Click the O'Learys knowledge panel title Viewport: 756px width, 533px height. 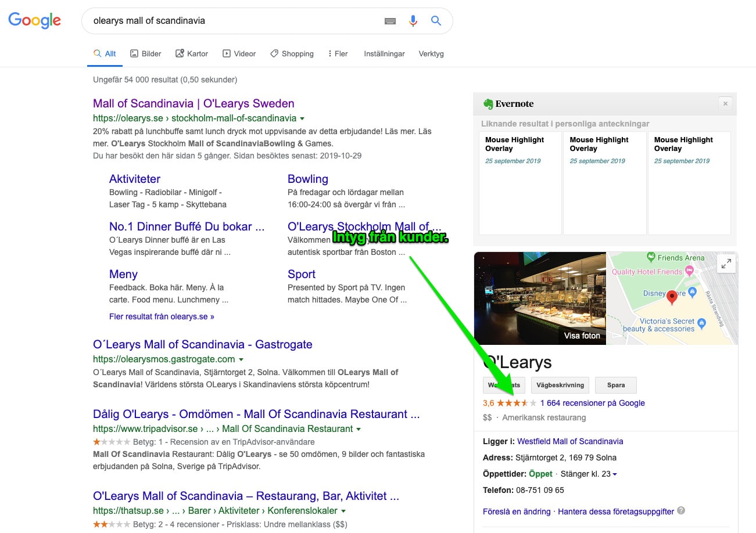coord(517,362)
